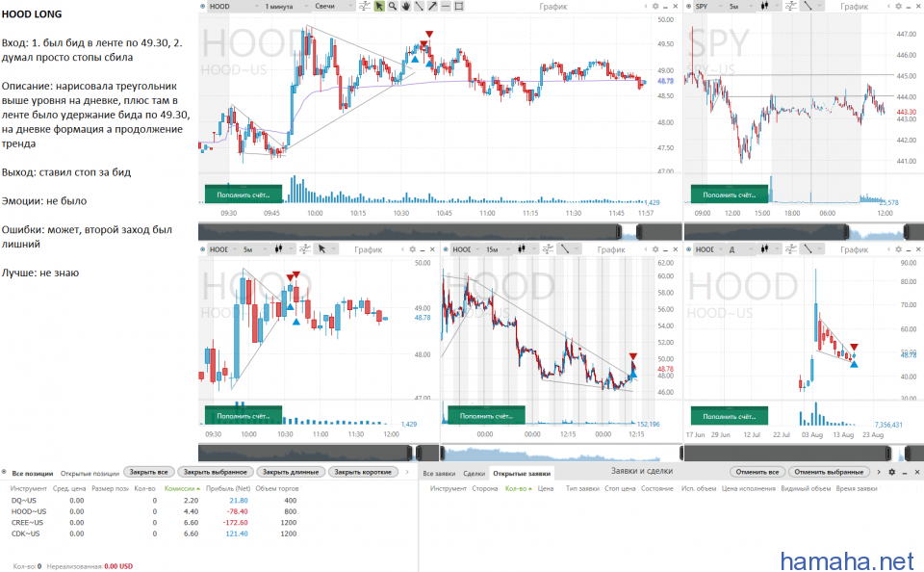Screen dimensions: 924x572
Task: Sort orders by 'Кол-во' column header
Action: [x=518, y=488]
